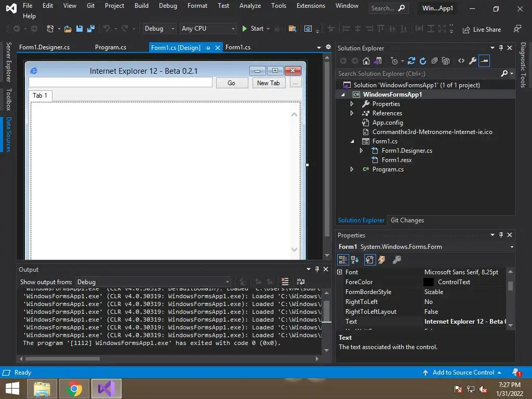Open the Any CPU platform dropdown
This screenshot has height=399, width=532.
208,29
